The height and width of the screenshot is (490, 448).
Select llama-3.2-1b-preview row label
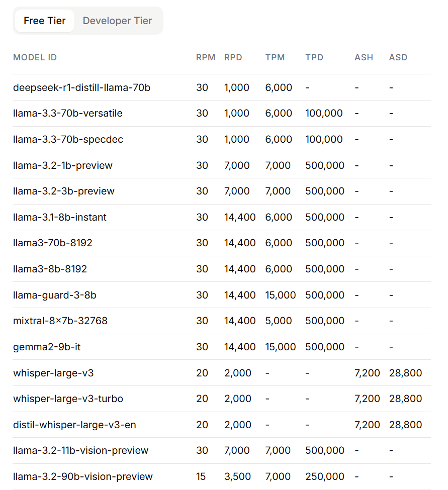pyautogui.click(x=63, y=165)
